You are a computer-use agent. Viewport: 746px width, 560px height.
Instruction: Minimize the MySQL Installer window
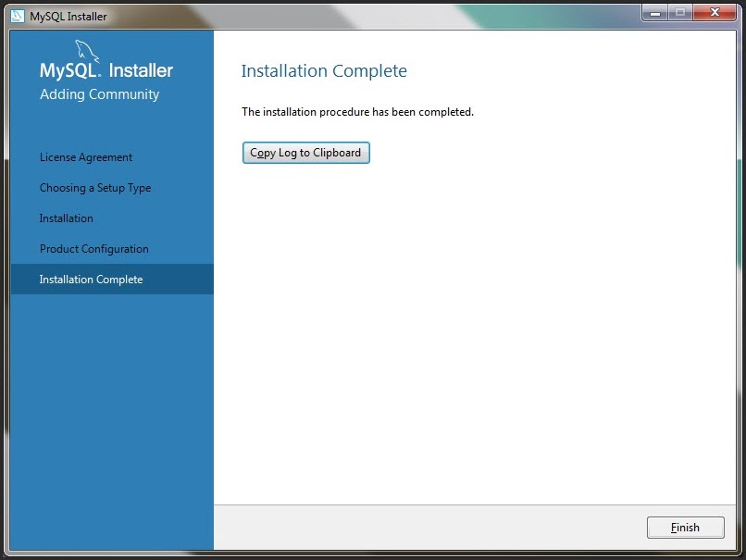tap(655, 12)
